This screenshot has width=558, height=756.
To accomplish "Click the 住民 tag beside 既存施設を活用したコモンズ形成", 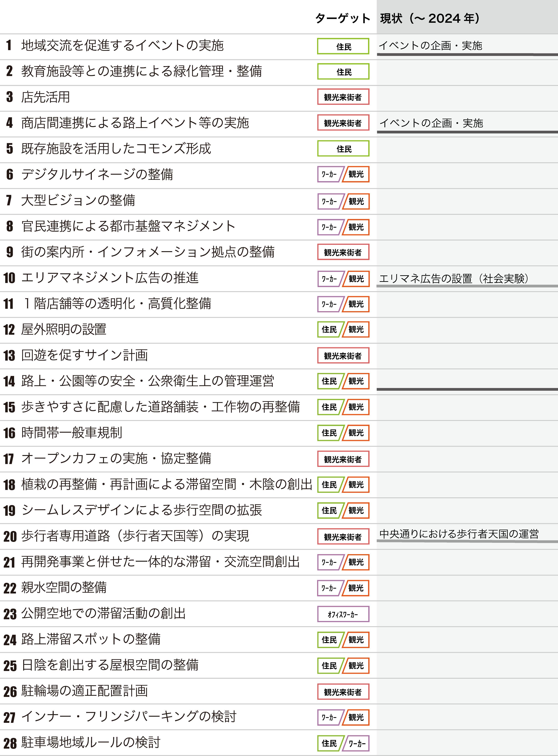I will [x=343, y=149].
